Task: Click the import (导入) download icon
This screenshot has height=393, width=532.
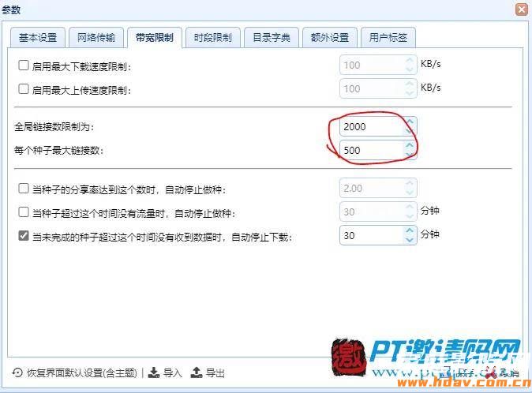Action: [154, 372]
